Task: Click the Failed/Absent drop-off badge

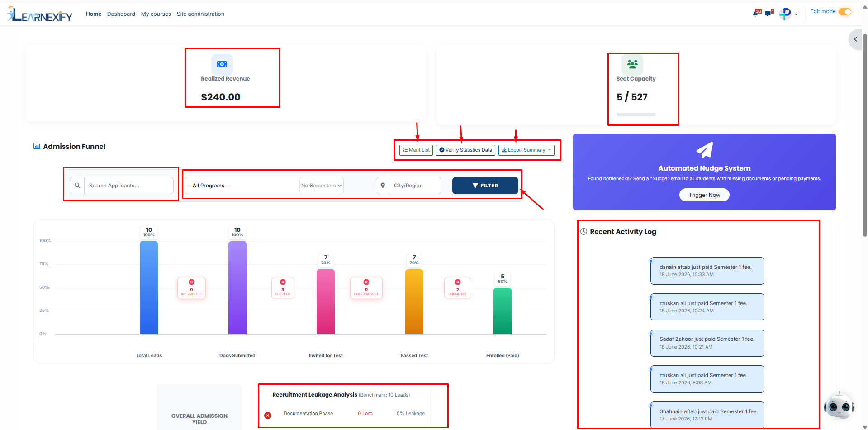Action: point(366,288)
